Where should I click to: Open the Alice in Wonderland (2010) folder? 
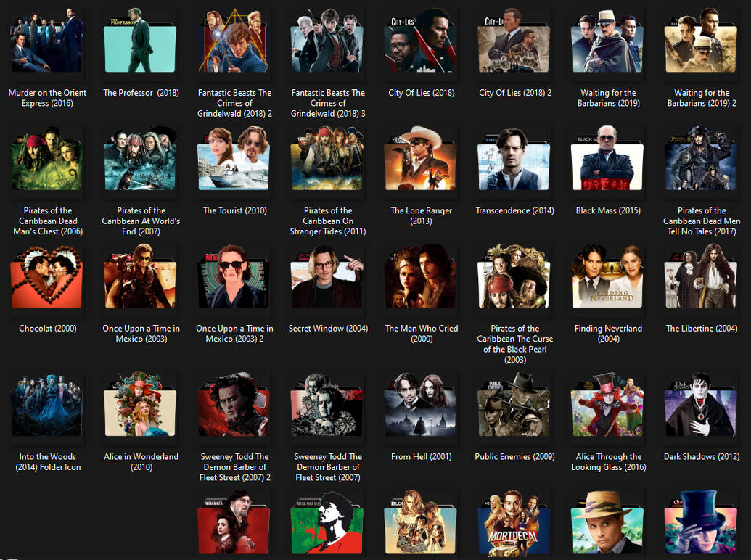(x=140, y=405)
